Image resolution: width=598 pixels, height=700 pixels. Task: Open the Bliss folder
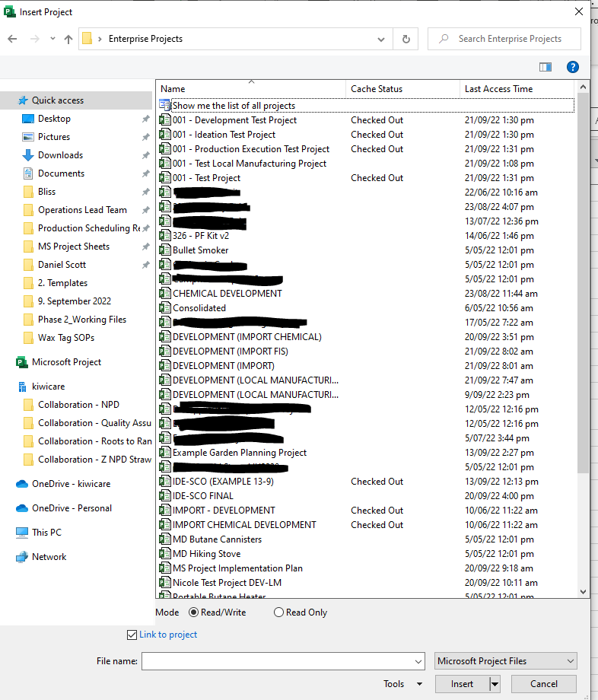46,192
